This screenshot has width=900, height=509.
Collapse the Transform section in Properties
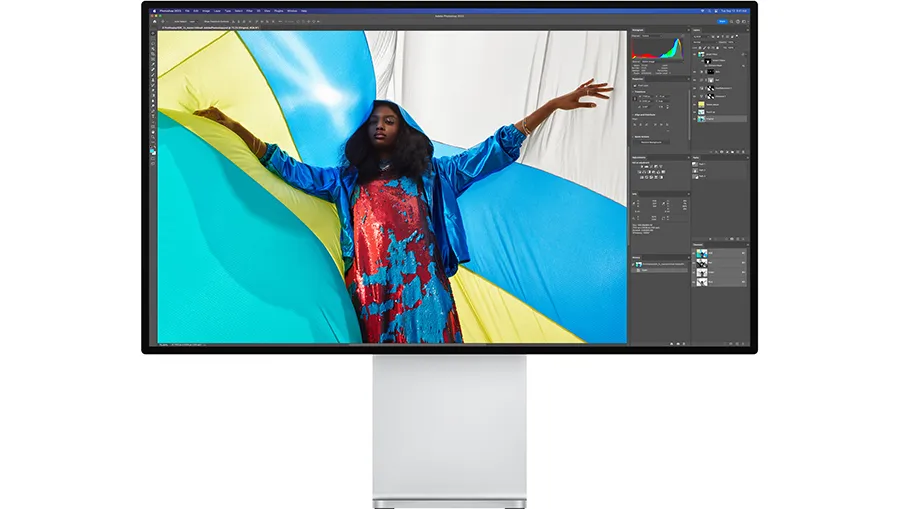(x=633, y=93)
